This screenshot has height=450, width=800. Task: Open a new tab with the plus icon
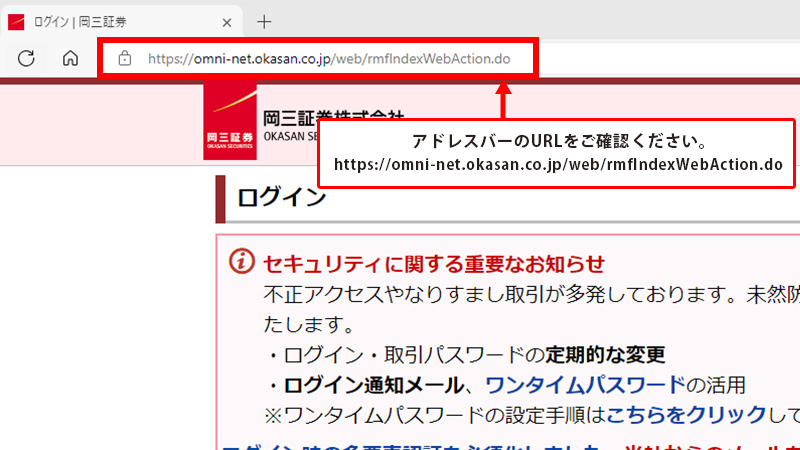click(264, 21)
